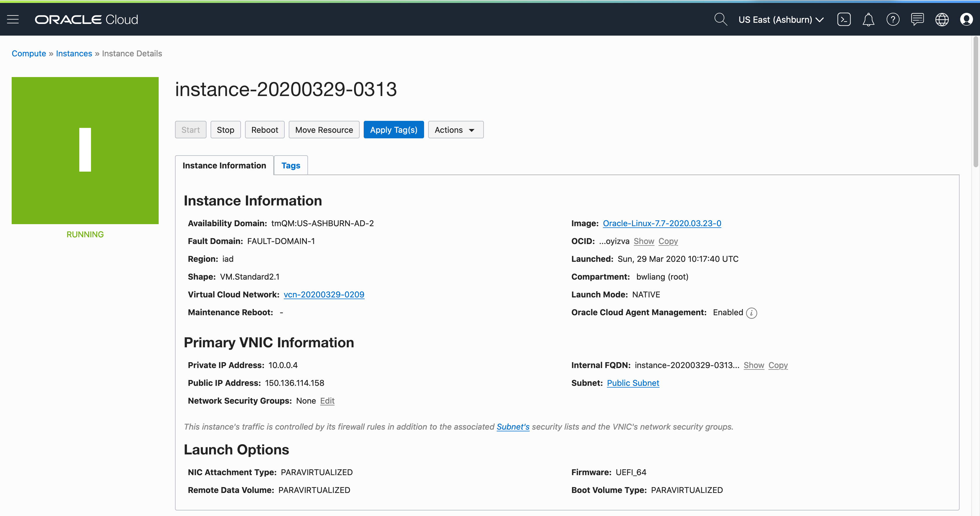Image resolution: width=980 pixels, height=516 pixels.
Task: Click the disabled Start button
Action: 190,130
